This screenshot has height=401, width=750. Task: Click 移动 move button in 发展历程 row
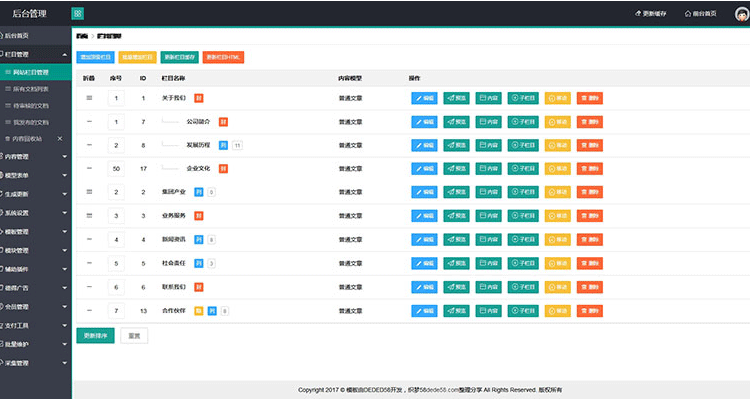tap(558, 145)
